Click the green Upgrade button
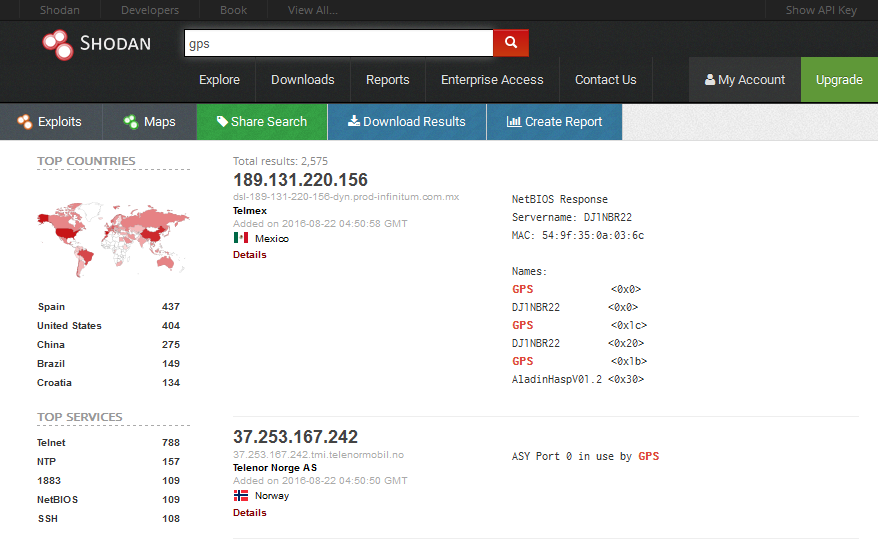Screen dimensions: 878x547 pos(839,80)
